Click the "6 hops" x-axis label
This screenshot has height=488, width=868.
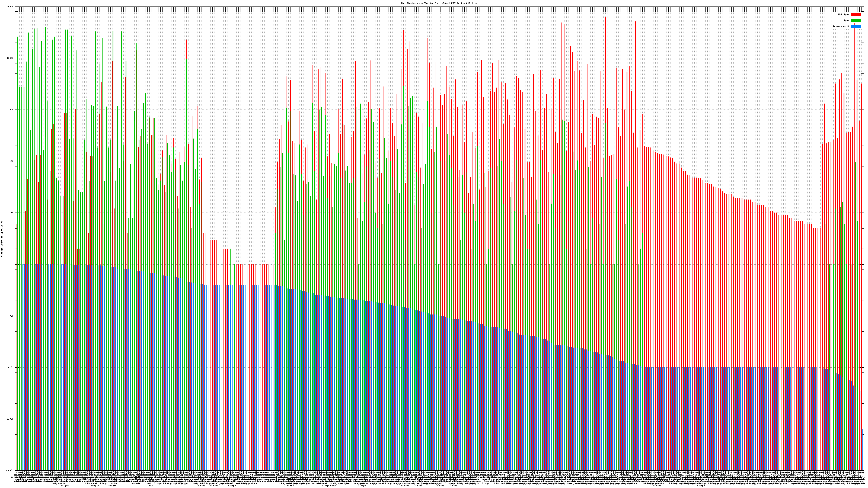point(214,486)
